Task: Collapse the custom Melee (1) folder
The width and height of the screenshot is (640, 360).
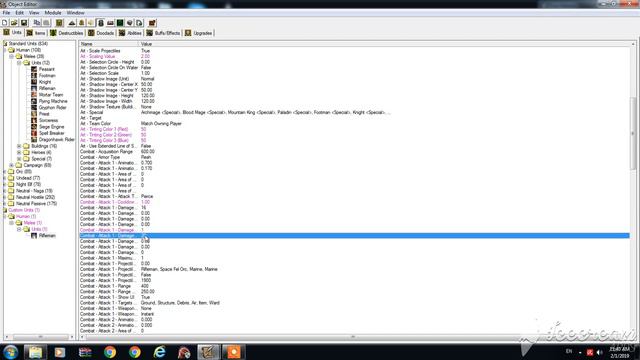Action: coord(11,223)
